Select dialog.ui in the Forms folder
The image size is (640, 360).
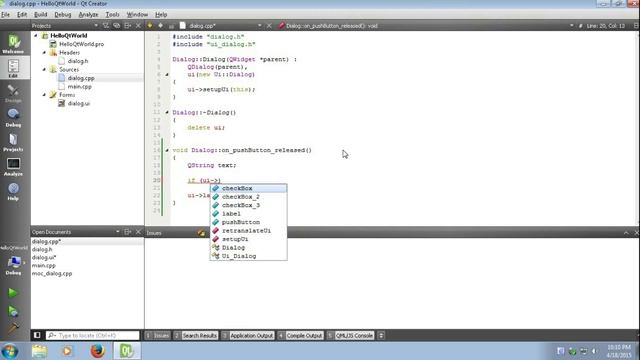78,103
